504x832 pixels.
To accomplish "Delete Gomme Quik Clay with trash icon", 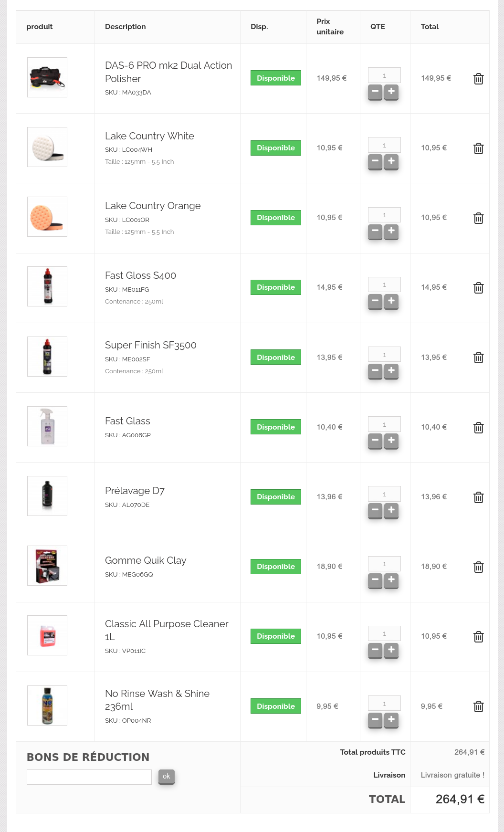I will [x=478, y=567].
